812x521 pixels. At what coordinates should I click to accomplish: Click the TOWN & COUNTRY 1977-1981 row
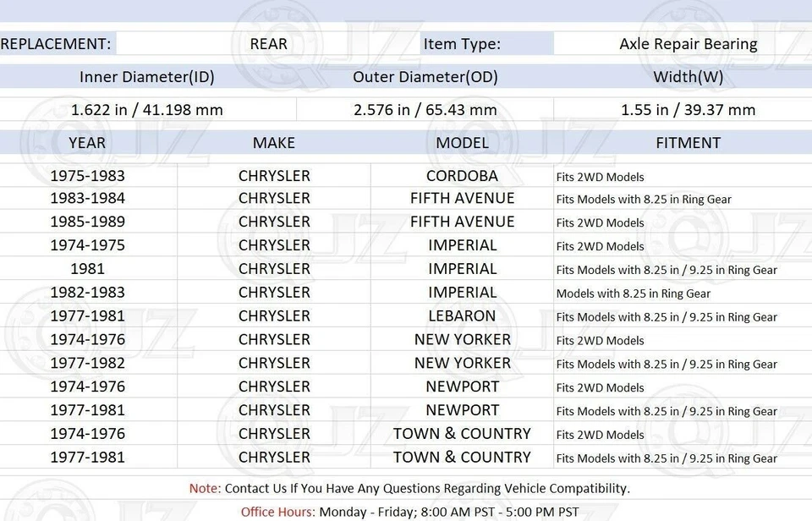pyautogui.click(x=462, y=457)
